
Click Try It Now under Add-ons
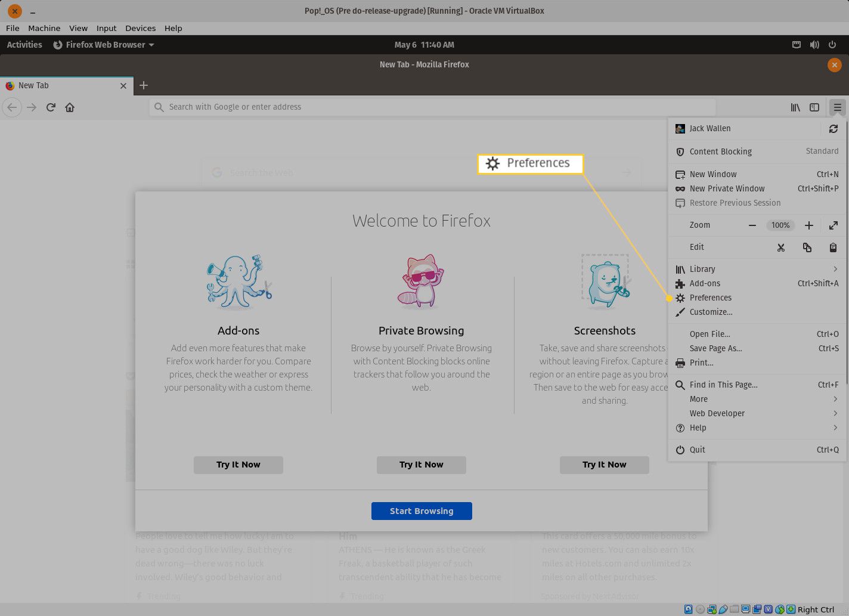(x=238, y=465)
